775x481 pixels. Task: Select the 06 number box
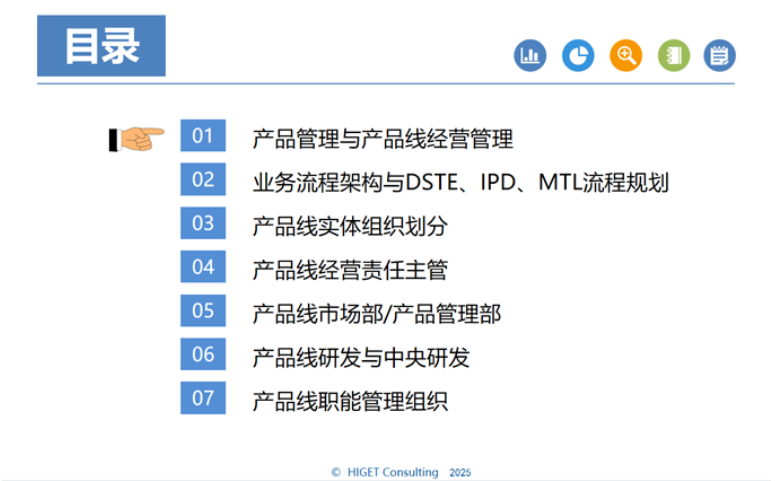pyautogui.click(x=203, y=354)
